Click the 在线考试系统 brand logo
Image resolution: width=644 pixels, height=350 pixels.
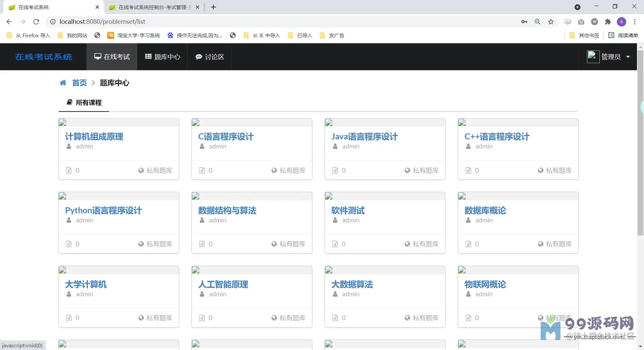(x=43, y=57)
